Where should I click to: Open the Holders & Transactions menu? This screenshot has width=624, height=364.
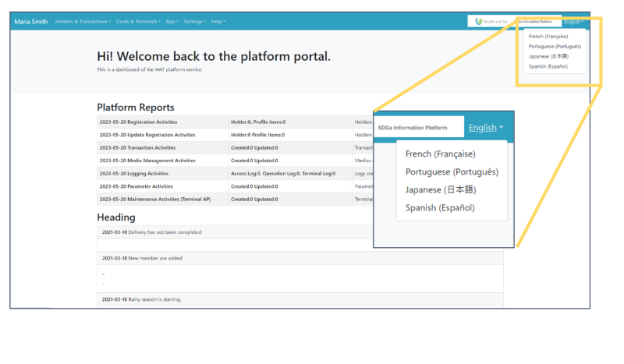tap(83, 22)
